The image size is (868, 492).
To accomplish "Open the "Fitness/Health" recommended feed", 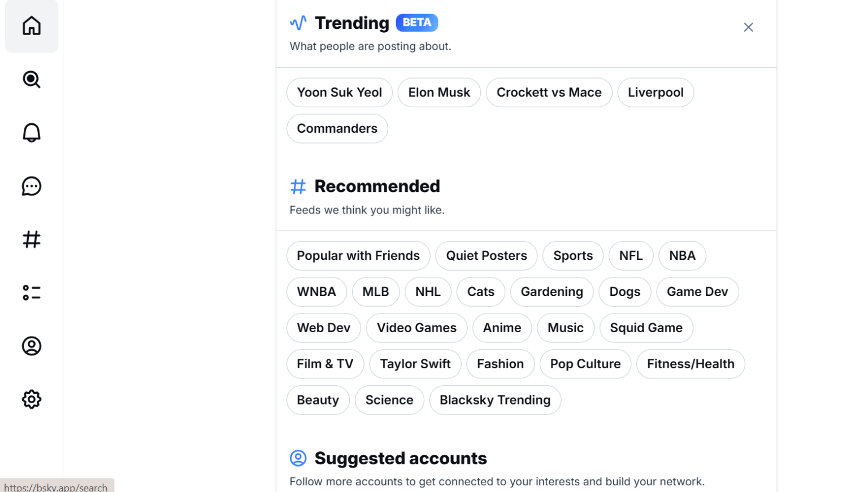I will (691, 364).
